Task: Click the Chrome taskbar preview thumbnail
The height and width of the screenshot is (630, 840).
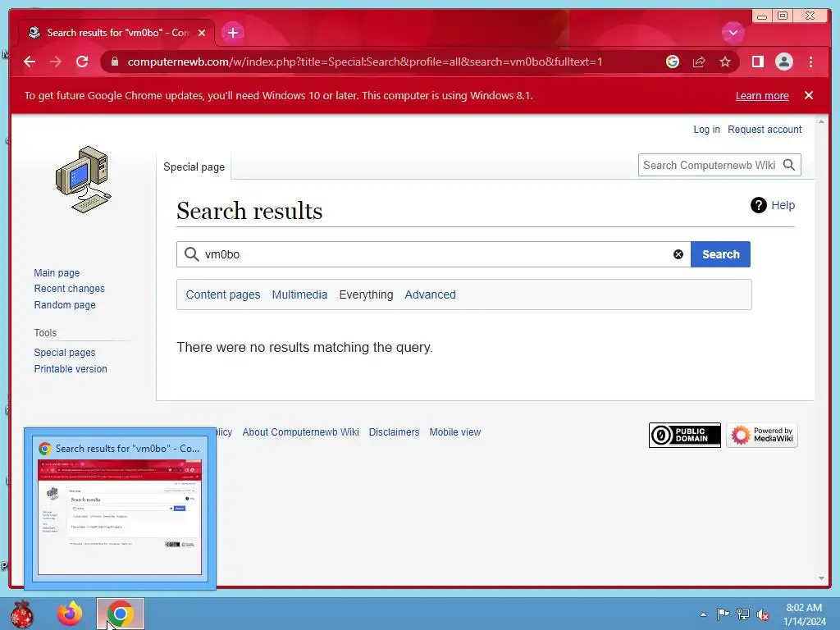Action: 120,517
